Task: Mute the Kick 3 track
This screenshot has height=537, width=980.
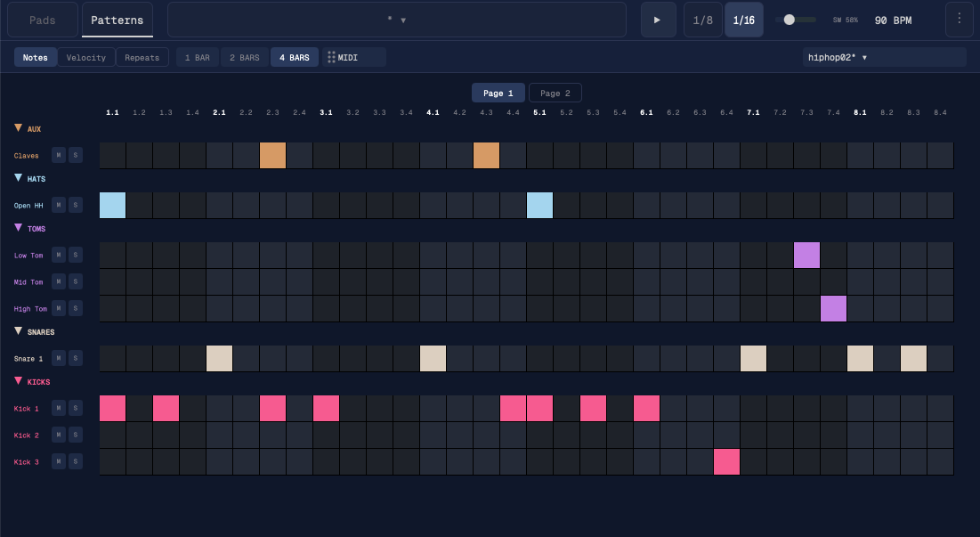Action: [x=59, y=461]
